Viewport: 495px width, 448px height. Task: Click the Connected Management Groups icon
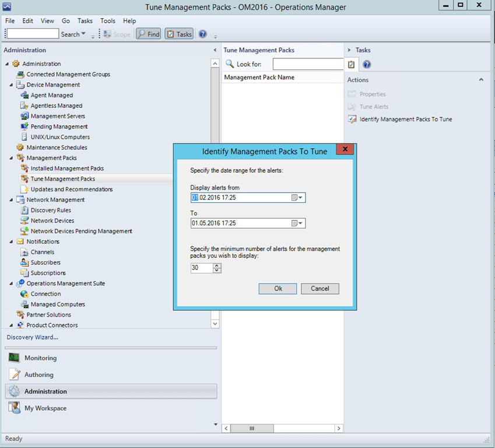point(20,74)
